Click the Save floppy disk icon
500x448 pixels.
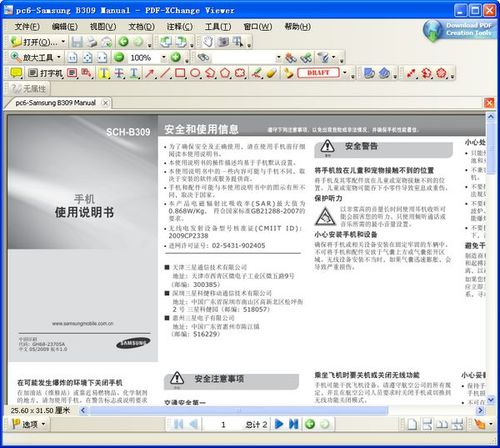coord(77,42)
